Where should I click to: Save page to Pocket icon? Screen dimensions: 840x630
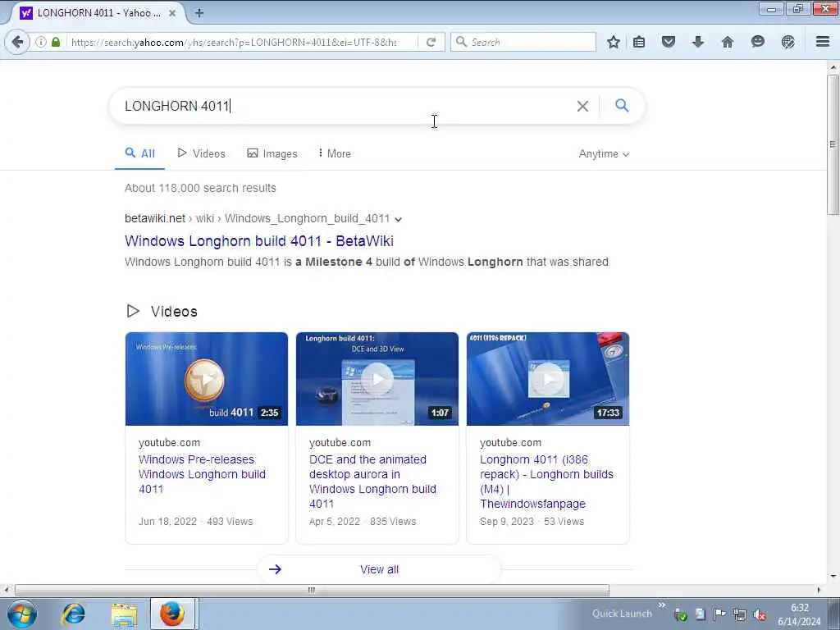668,42
